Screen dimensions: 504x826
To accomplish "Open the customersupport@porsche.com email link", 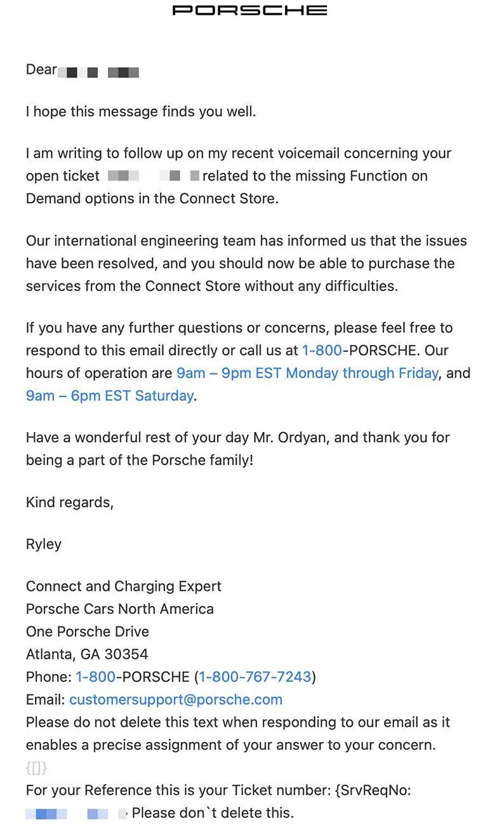I will pos(176,700).
